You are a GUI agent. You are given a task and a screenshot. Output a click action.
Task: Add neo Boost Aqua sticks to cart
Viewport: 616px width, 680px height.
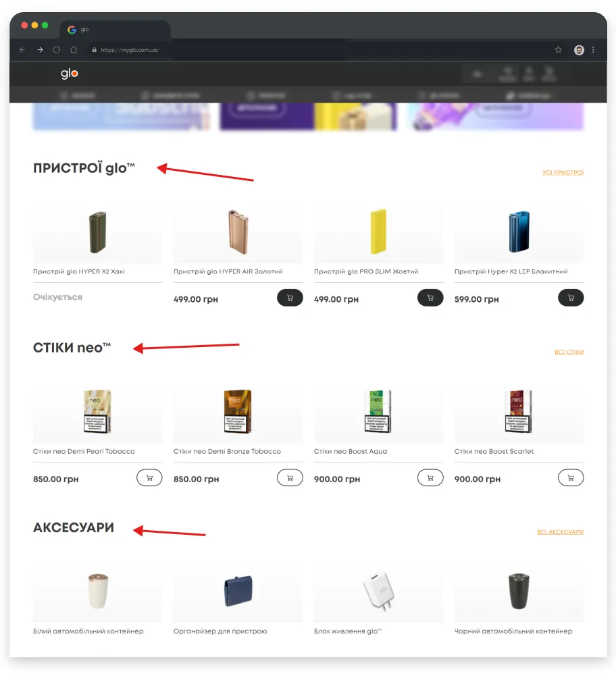tap(430, 478)
